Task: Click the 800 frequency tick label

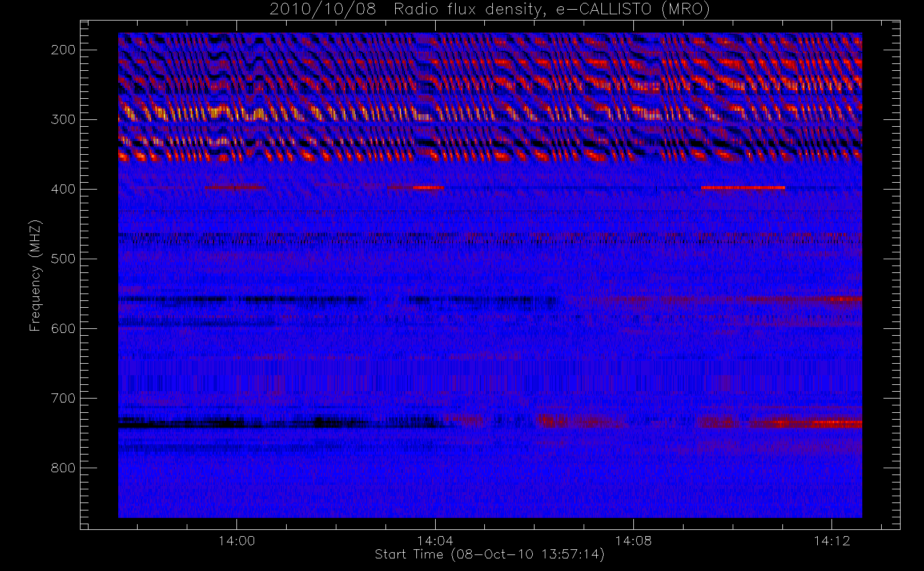Action: [63, 468]
